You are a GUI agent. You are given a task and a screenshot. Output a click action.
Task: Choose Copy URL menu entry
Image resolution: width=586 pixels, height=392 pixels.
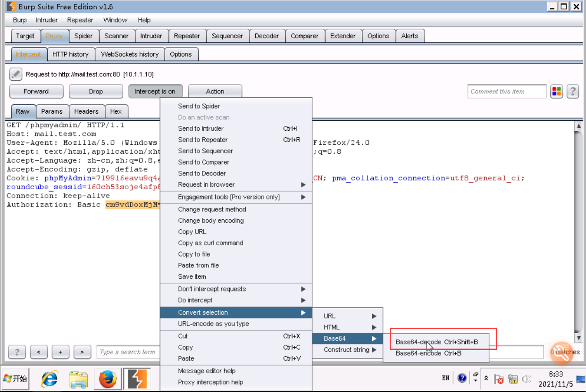pyautogui.click(x=236, y=232)
